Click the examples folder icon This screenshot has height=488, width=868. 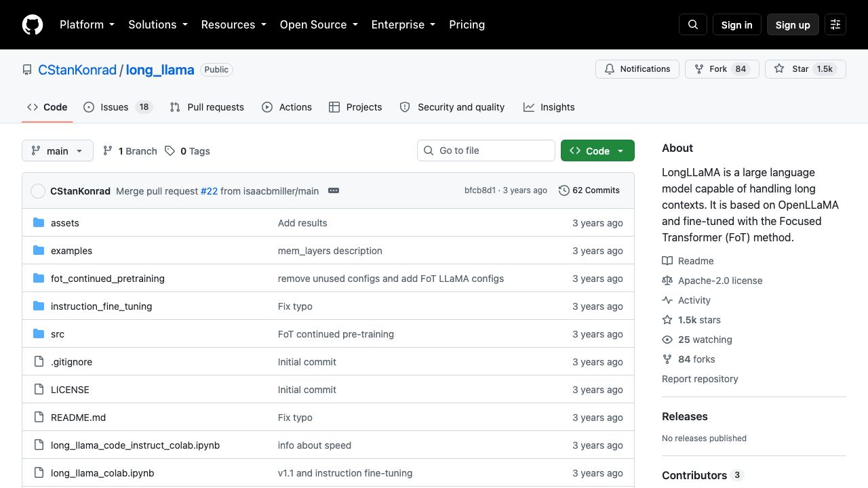39,251
